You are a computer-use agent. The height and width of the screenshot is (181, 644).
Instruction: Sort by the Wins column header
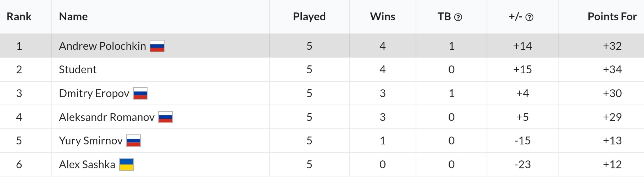tap(383, 17)
